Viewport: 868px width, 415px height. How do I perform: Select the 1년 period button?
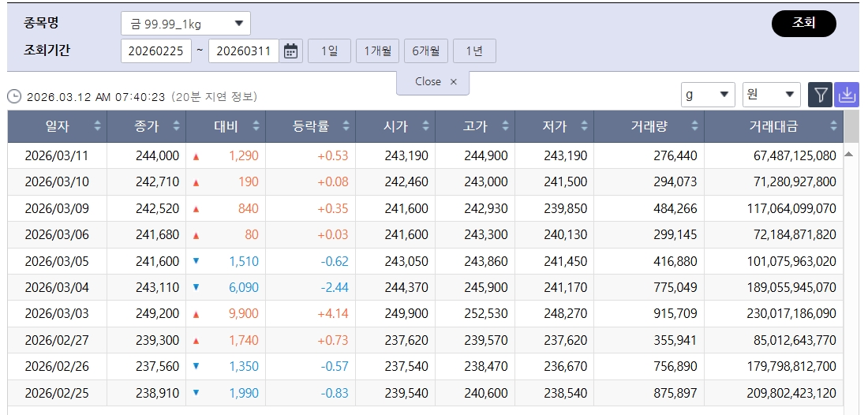pos(474,51)
